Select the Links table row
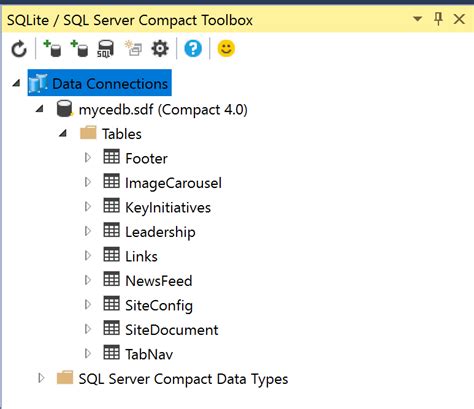This screenshot has width=474, height=409. (141, 256)
